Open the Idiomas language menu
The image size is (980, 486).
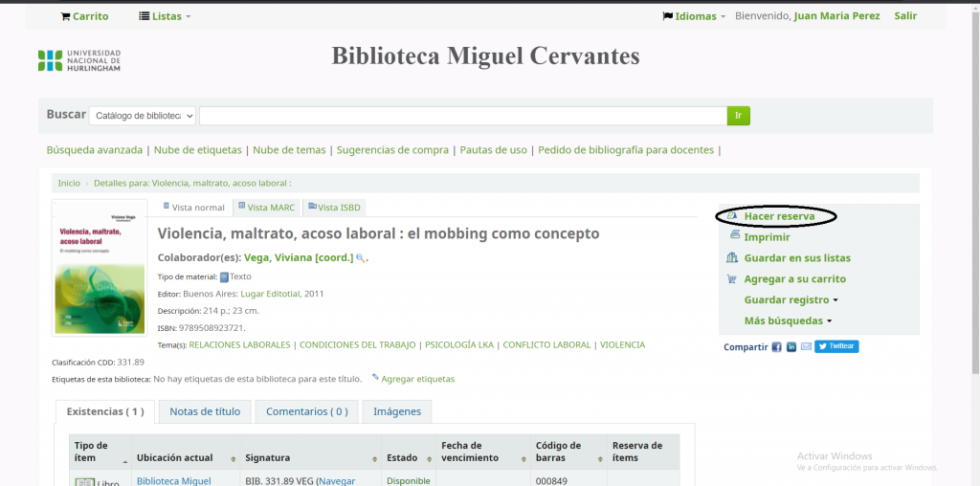[694, 16]
